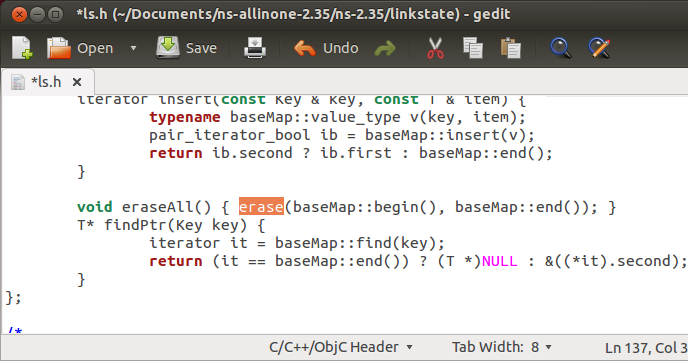Copy the selection using the Copy icon
This screenshot has width=688, height=361.
click(x=473, y=48)
